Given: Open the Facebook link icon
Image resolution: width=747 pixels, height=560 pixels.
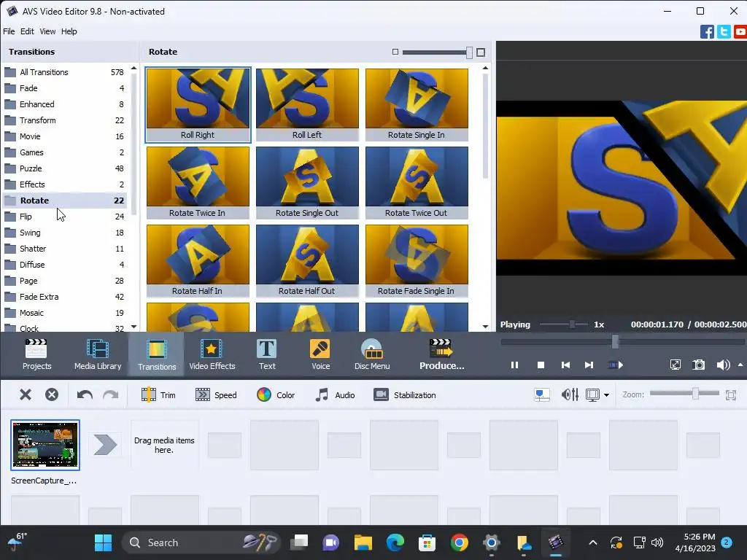Looking at the screenshot, I should pyautogui.click(x=707, y=32).
